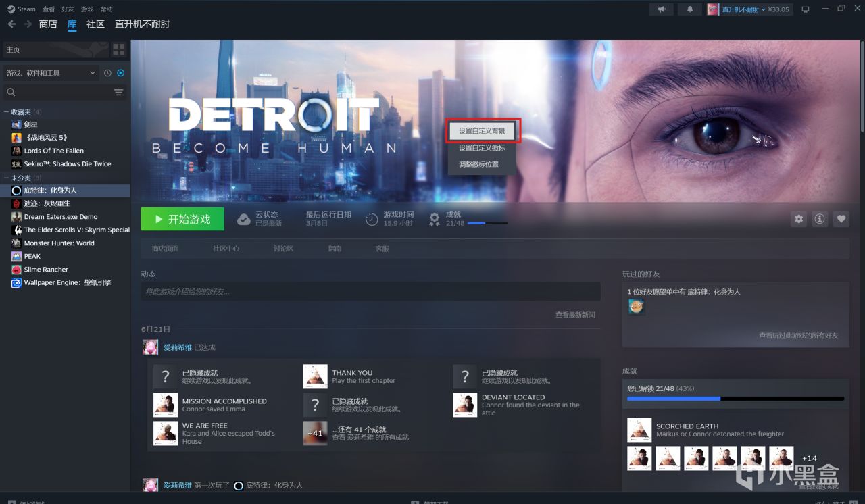Open the 好友 menu

pyautogui.click(x=68, y=9)
